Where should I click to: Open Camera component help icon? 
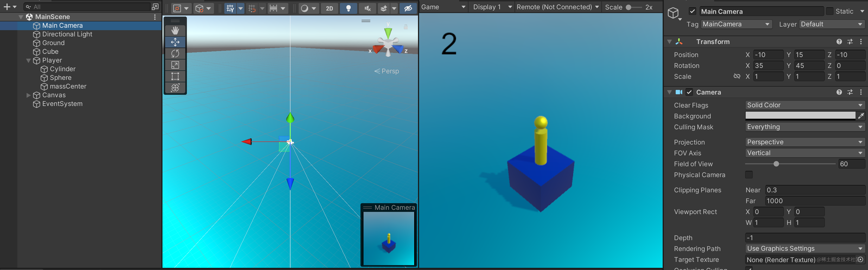(839, 92)
